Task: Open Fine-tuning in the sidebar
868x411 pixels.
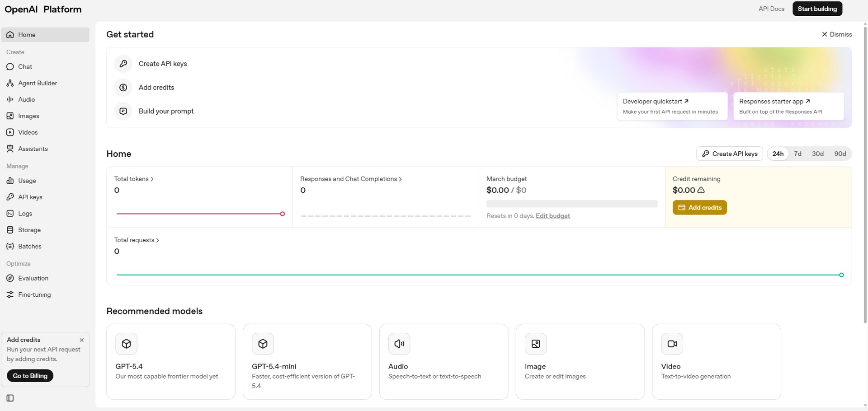Action: click(x=45, y=294)
